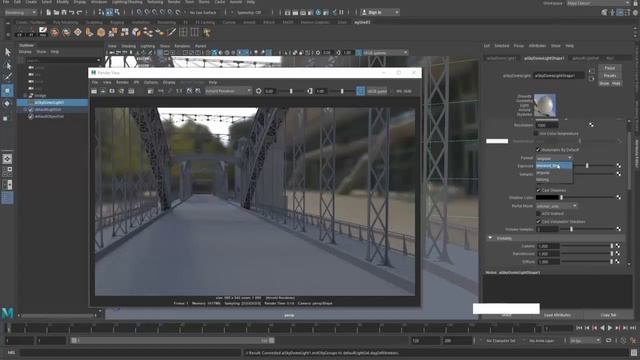This screenshot has height=360, width=640.
Task: Open sRGB gamma dropdown in Render View
Action: [x=377, y=91]
